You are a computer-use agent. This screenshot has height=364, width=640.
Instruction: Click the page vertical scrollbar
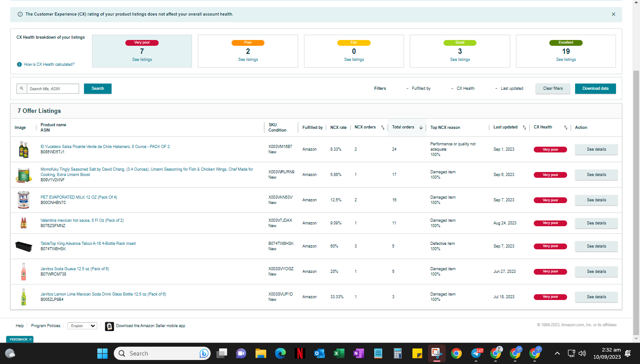click(x=636, y=202)
